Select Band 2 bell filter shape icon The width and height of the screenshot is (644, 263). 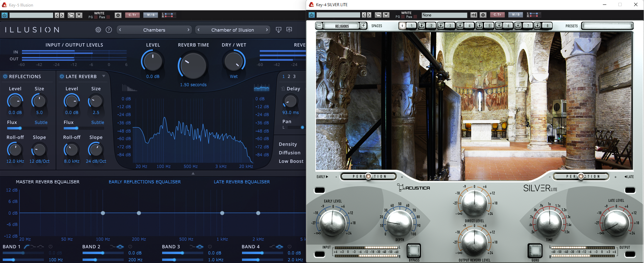120,247
